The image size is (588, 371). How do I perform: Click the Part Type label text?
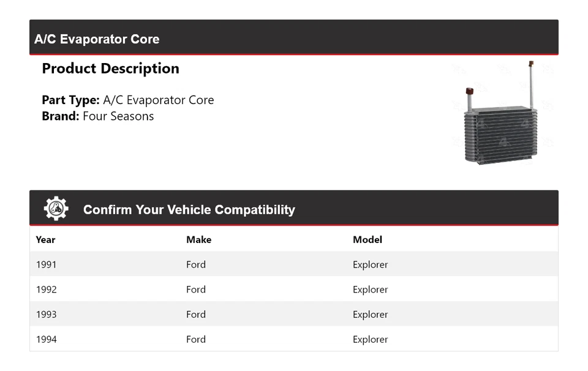pyautogui.click(x=70, y=100)
